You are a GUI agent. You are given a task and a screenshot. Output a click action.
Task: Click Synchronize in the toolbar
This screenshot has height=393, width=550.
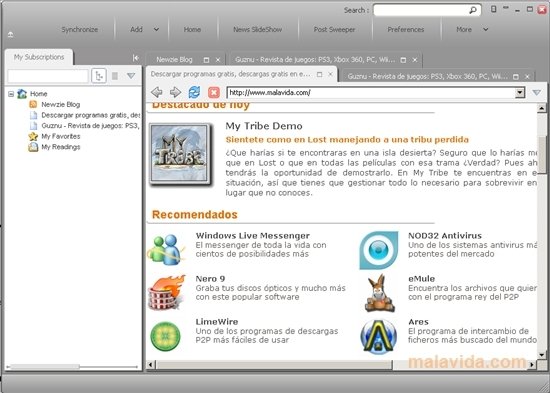80,29
